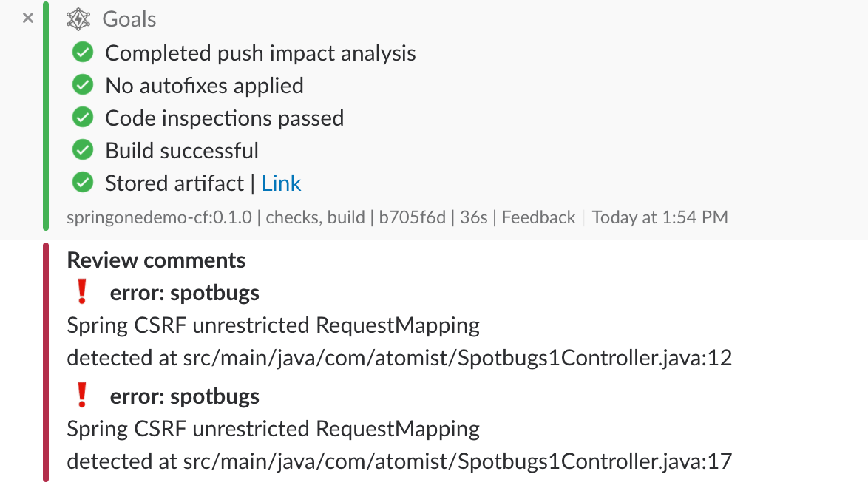Click the green check beside Code inspections passed
The height and width of the screenshot is (491, 868).
pyautogui.click(x=83, y=118)
